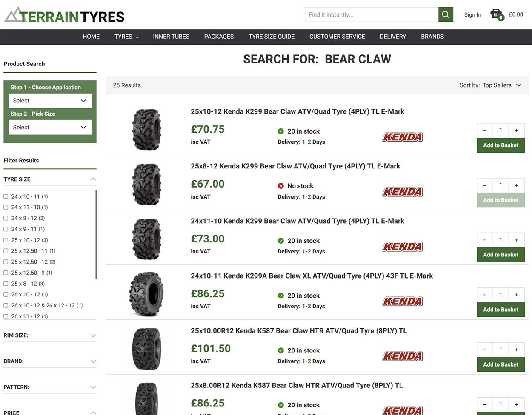Click the Kenda brand logo beside the K587 tyre
The width and height of the screenshot is (532, 415).
[x=402, y=356]
